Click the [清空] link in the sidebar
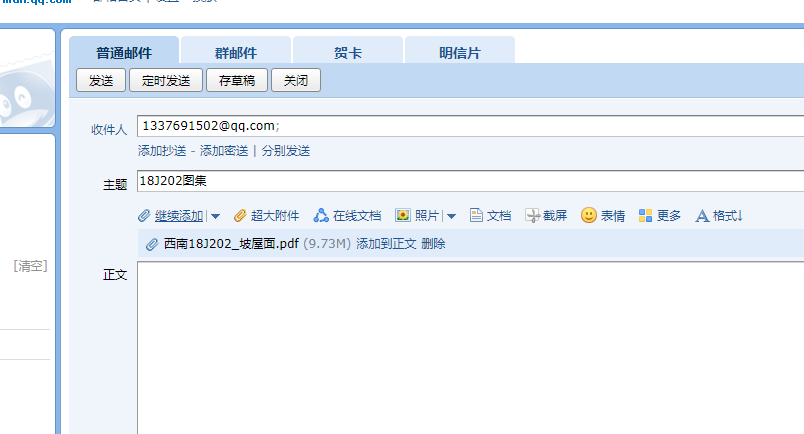The image size is (804, 434). point(31,266)
